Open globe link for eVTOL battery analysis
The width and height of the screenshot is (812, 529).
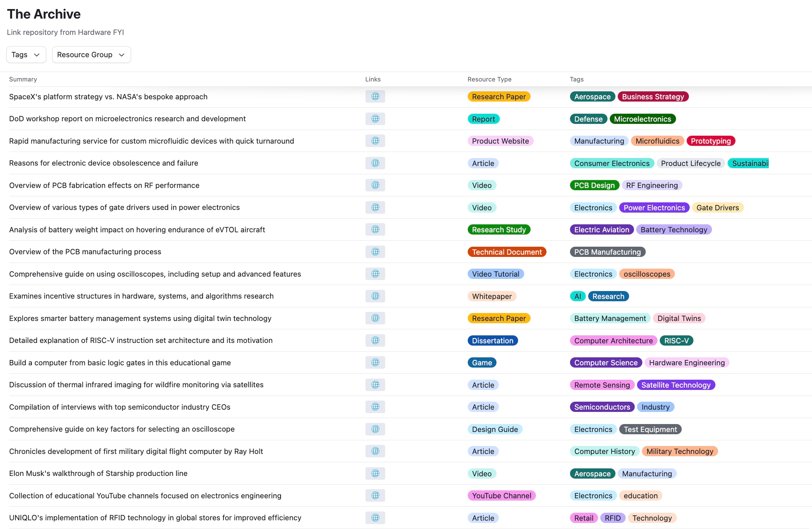(x=375, y=230)
